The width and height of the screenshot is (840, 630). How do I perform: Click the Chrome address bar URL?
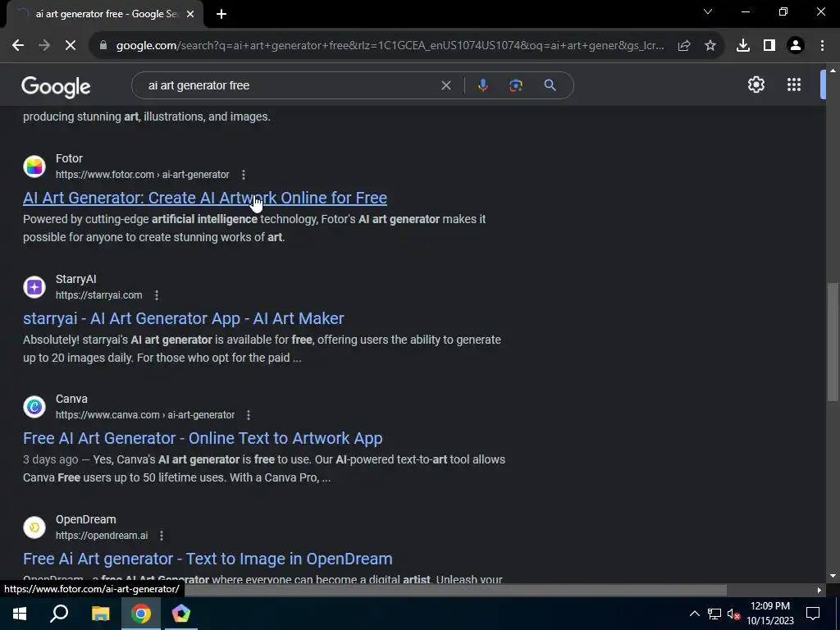(x=390, y=46)
